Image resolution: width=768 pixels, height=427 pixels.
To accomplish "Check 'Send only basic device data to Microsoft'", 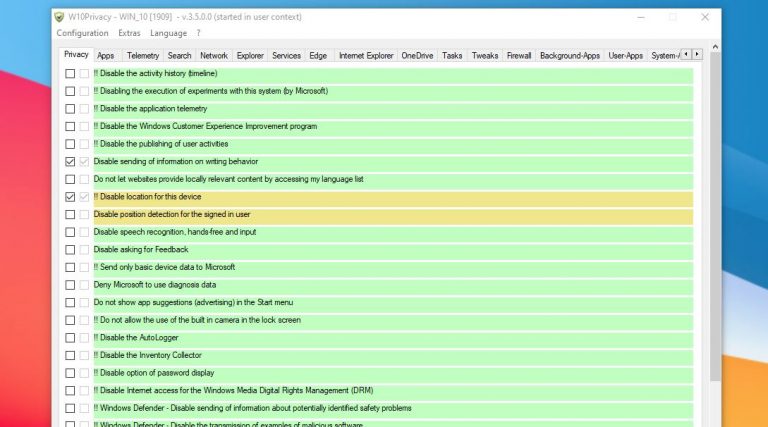I will 70,267.
